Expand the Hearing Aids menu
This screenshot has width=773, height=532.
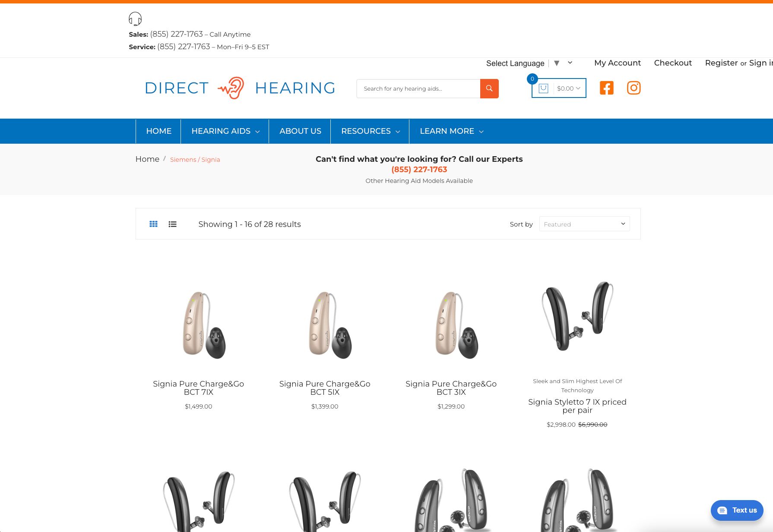pyautogui.click(x=225, y=131)
